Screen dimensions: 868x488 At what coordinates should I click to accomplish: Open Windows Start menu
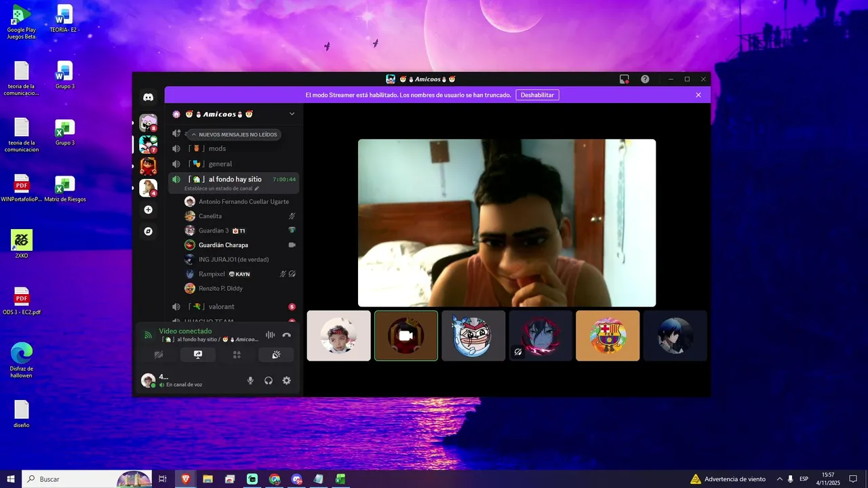(11, 479)
